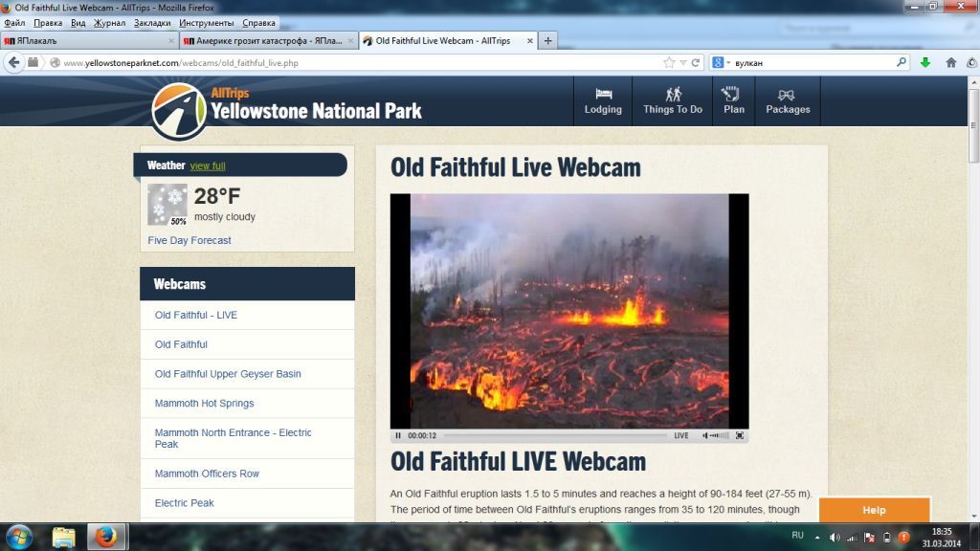
Task: Reload the page with refresh icon
Action: tap(695, 62)
